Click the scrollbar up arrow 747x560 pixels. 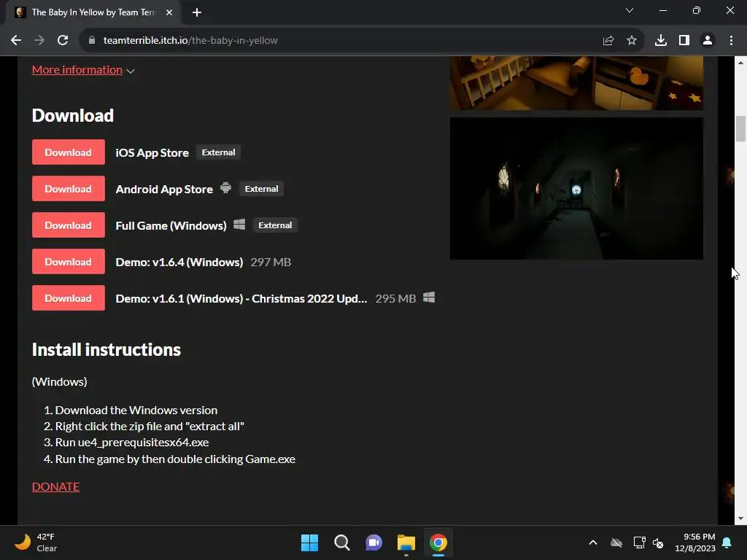pos(740,63)
